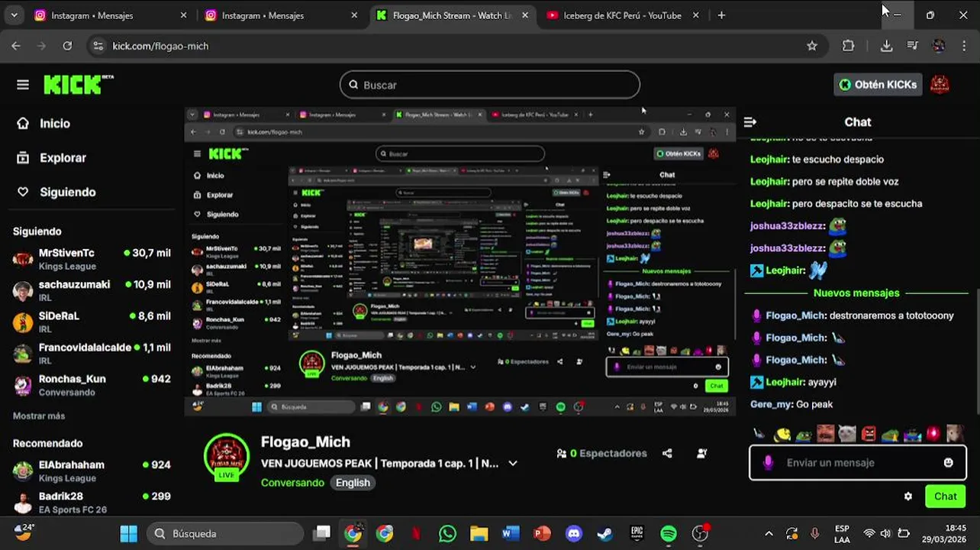
Task: Open chat settings gear
Action: click(x=907, y=497)
